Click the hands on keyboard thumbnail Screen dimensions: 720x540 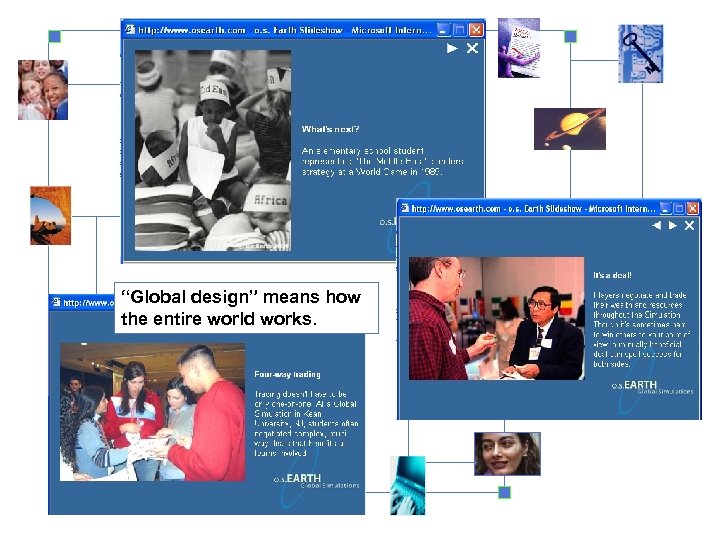click(408, 485)
